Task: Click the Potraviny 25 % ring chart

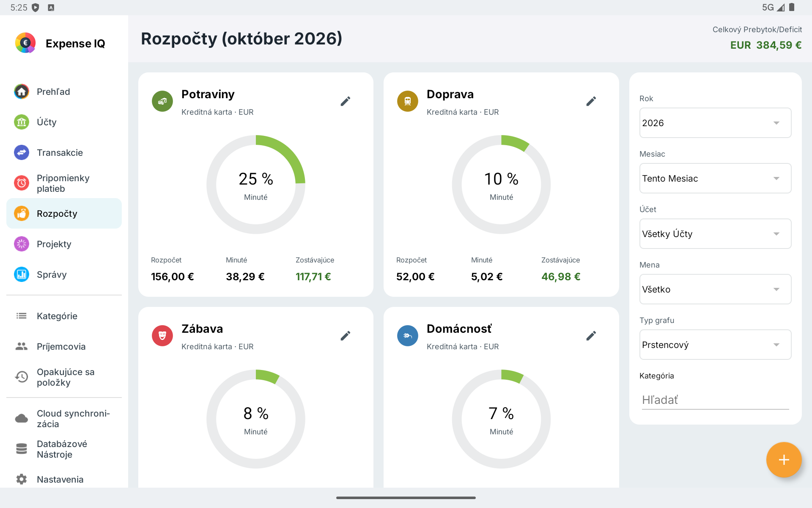Action: click(x=256, y=185)
